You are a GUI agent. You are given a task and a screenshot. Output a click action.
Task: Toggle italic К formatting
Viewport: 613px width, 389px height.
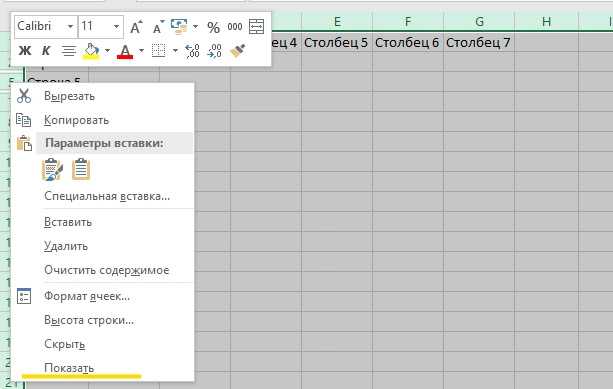click(46, 50)
